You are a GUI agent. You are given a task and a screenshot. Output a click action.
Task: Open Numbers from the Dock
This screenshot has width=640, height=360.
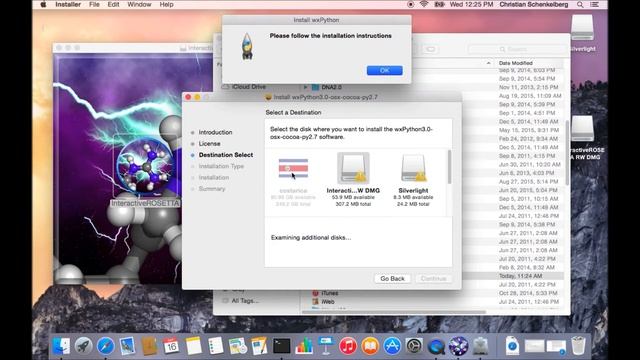pyautogui.click(x=304, y=346)
